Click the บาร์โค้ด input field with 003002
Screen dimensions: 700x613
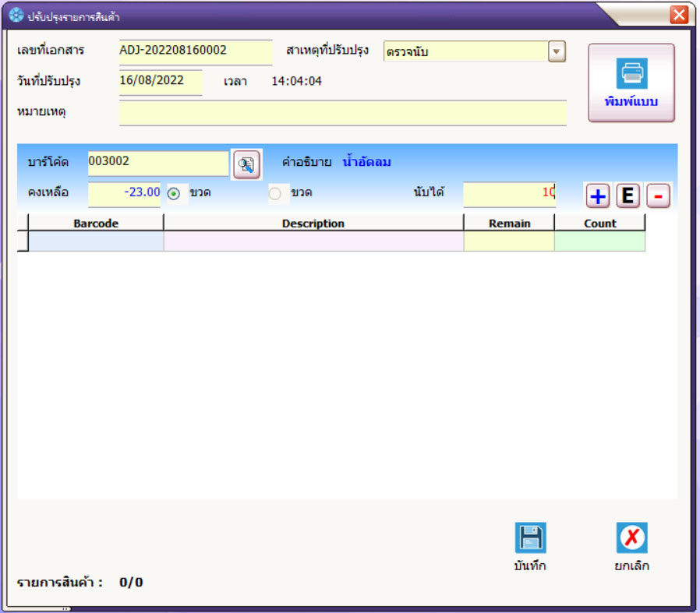(x=158, y=163)
